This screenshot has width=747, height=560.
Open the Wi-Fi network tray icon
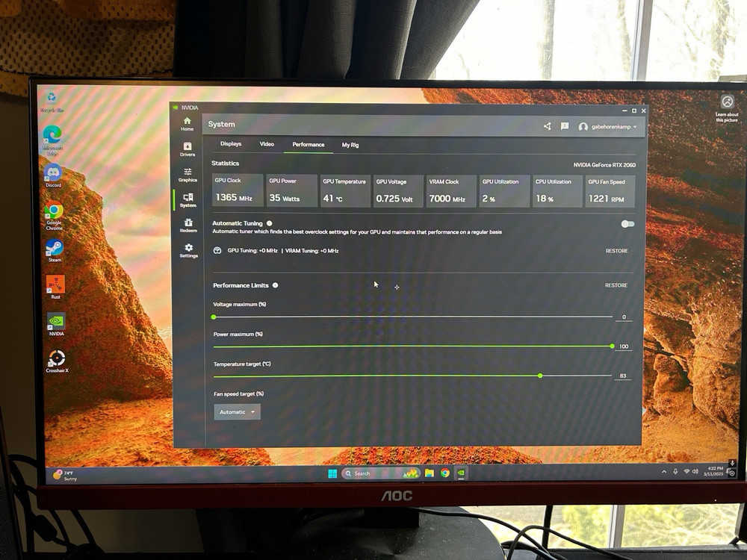pos(686,471)
